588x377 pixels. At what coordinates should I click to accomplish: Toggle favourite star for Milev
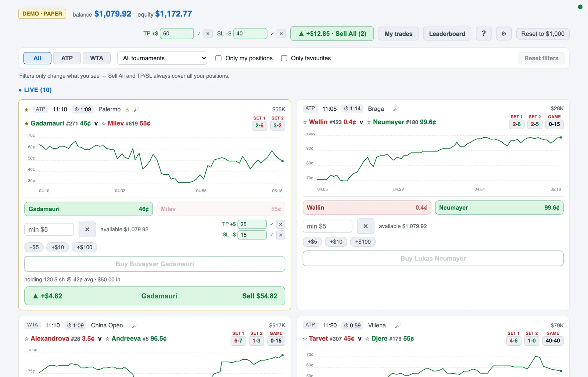tap(104, 124)
